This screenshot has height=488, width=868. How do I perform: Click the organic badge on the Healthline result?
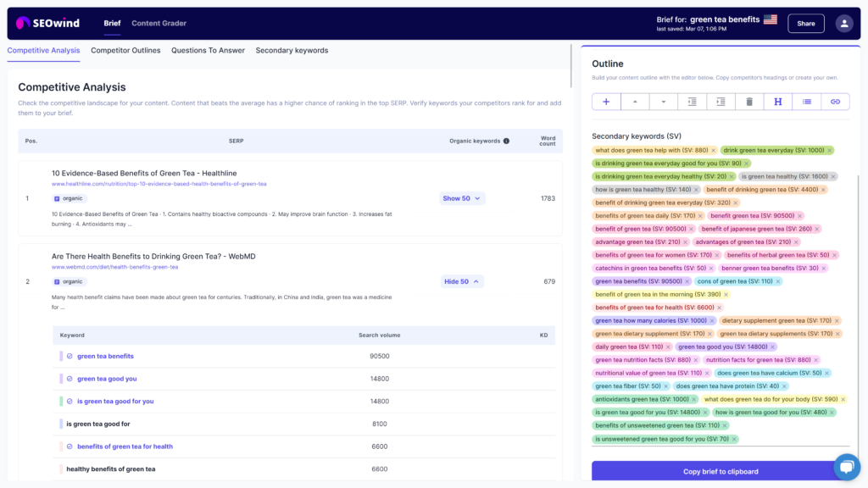pos(69,198)
